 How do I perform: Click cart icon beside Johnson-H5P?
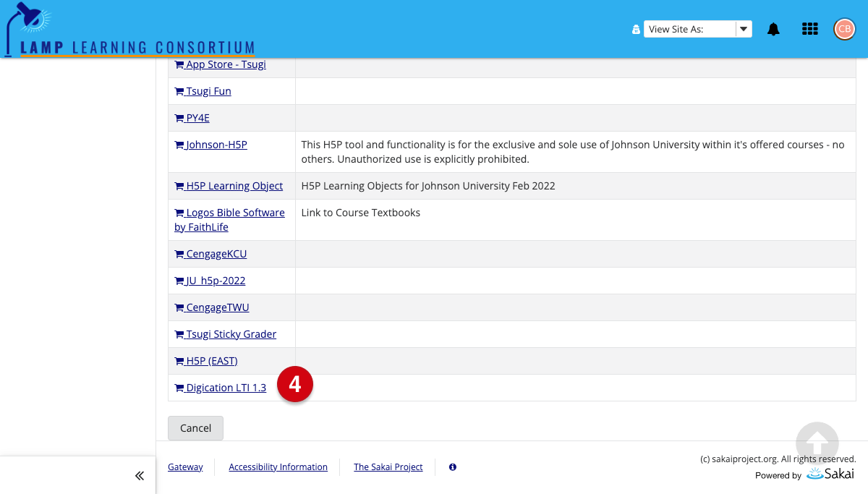[179, 145]
